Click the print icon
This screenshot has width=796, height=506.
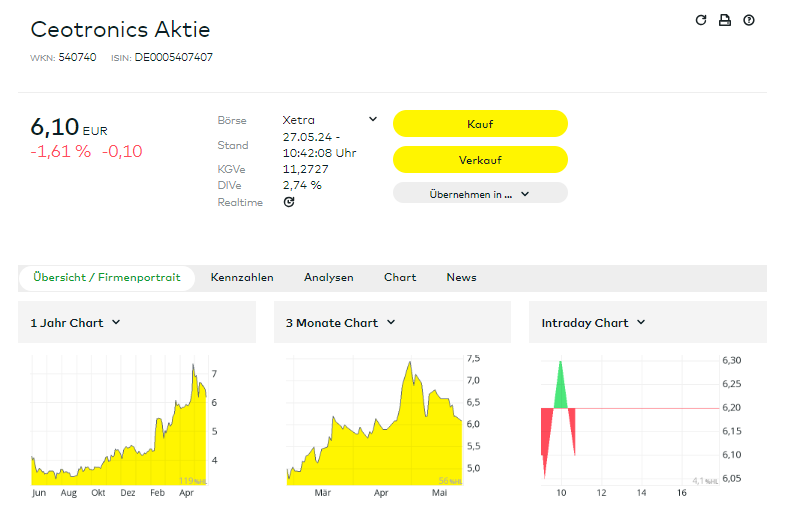pyautogui.click(x=724, y=20)
